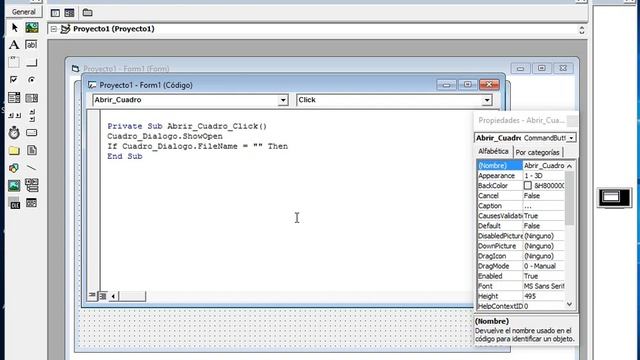Select the ListBox control tool
The height and width of the screenshot is (360, 640).
click(32, 98)
